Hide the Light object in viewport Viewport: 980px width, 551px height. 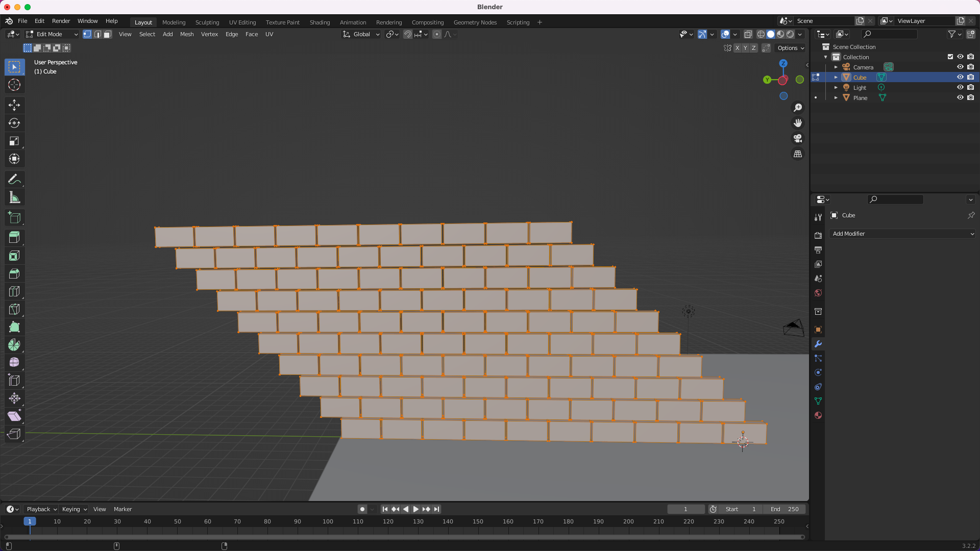[960, 87]
